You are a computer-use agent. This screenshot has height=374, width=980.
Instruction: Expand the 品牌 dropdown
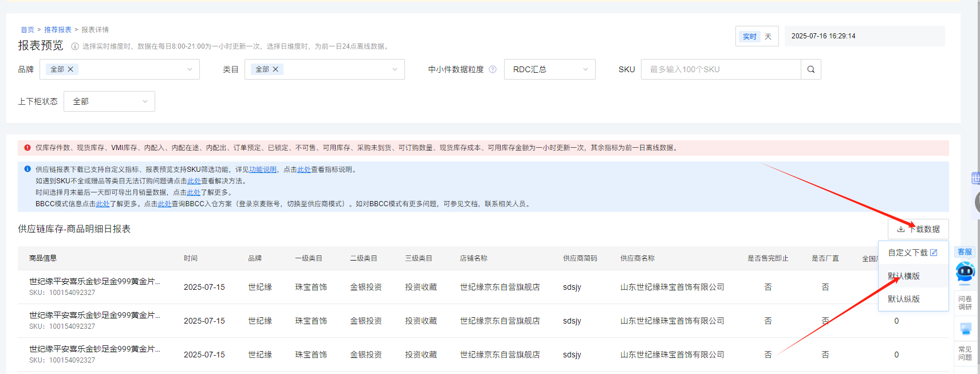tap(190, 69)
